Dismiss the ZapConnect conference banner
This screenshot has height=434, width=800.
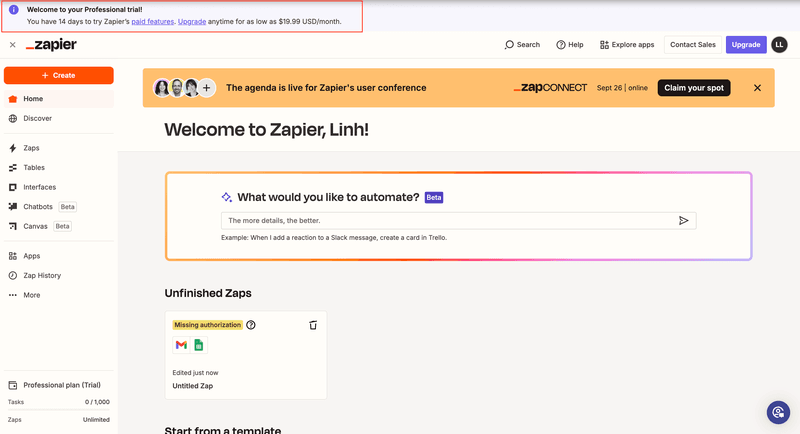(x=757, y=88)
